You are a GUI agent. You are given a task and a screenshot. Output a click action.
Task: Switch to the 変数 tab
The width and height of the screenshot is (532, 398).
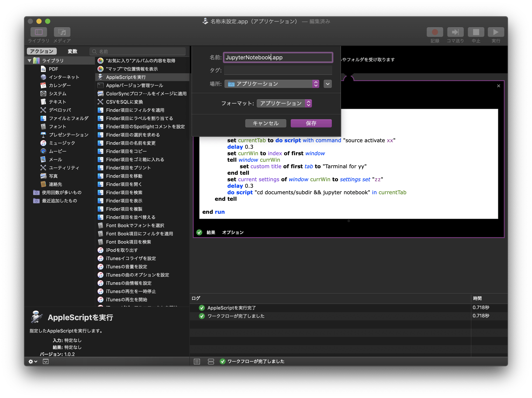(x=72, y=51)
